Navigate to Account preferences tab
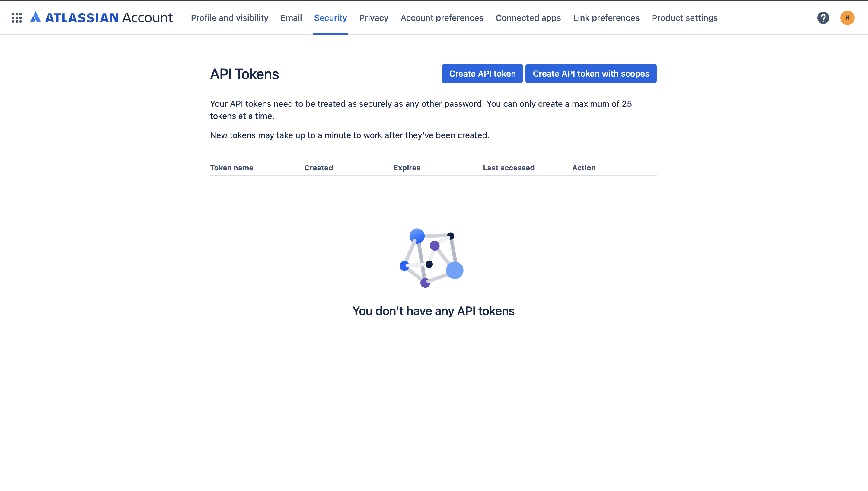868x491 pixels. point(442,18)
